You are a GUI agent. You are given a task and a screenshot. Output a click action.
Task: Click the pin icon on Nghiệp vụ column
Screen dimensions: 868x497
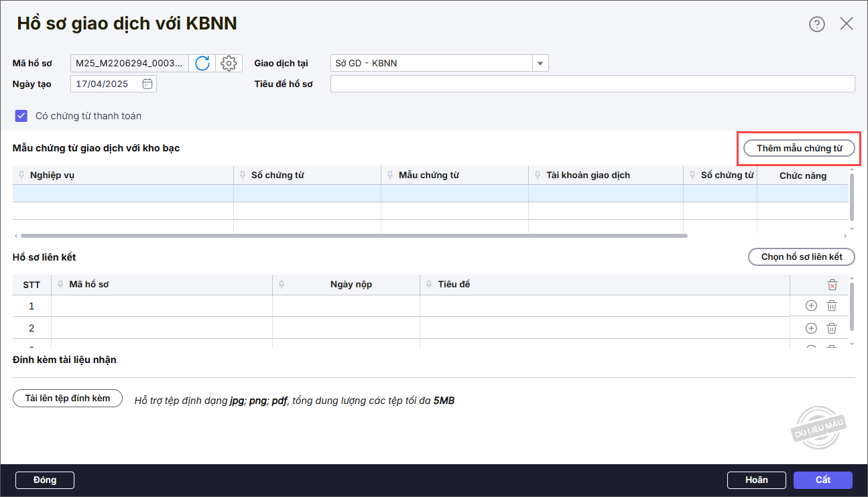tap(21, 175)
